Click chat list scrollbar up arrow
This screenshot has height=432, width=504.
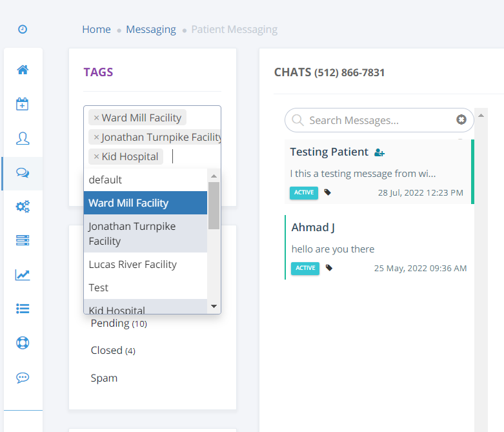point(481,115)
